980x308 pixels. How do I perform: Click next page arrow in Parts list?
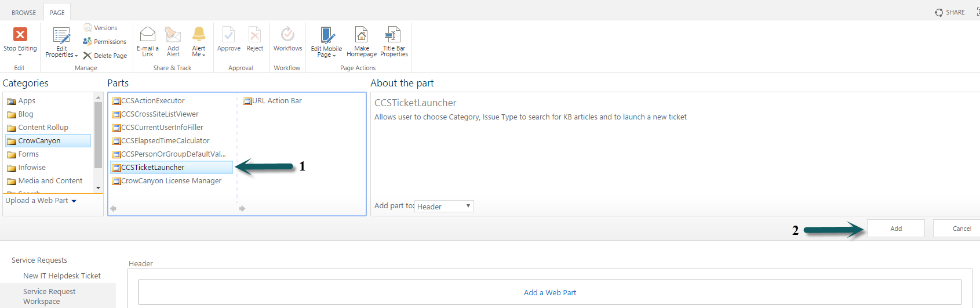tap(242, 209)
